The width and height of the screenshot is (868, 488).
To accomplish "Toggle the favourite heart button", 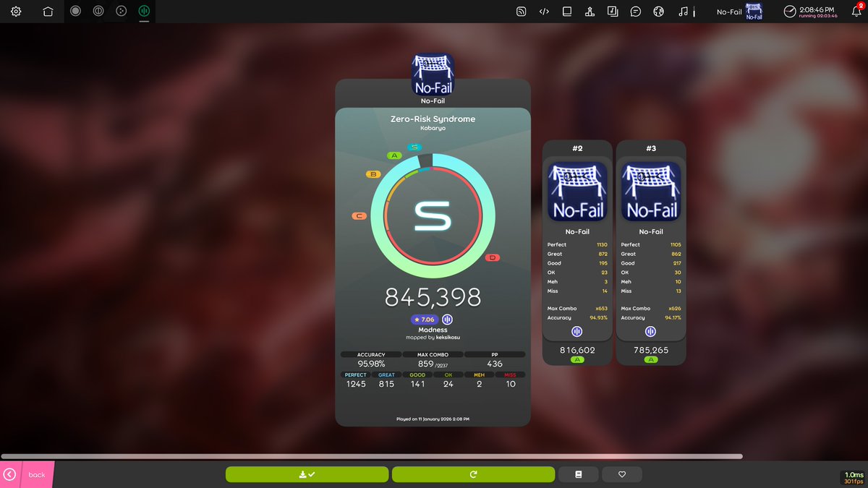I will (622, 474).
